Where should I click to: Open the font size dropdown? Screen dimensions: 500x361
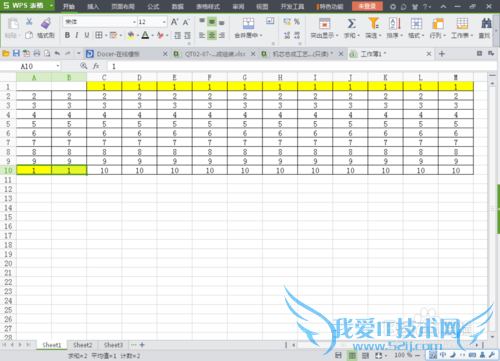[164, 22]
